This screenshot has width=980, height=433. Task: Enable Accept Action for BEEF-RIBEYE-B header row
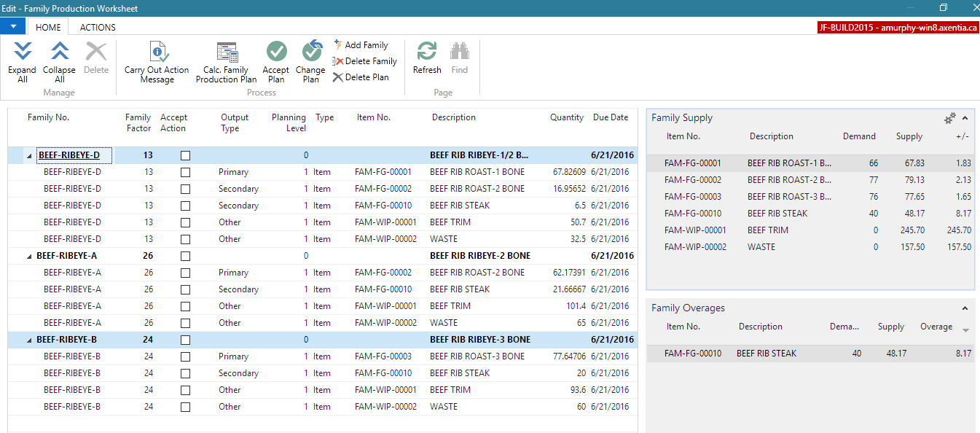185,340
